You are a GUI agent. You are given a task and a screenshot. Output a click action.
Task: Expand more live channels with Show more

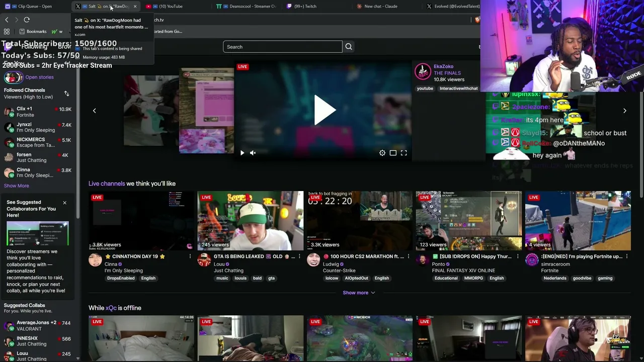(359, 293)
